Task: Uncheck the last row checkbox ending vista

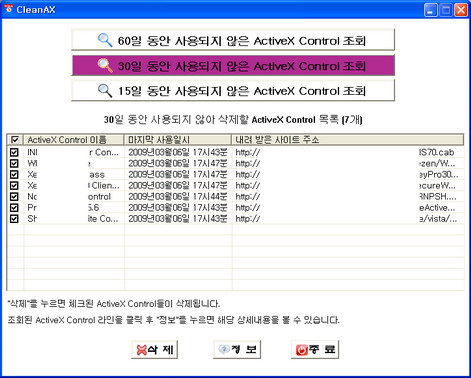Action: [x=14, y=219]
